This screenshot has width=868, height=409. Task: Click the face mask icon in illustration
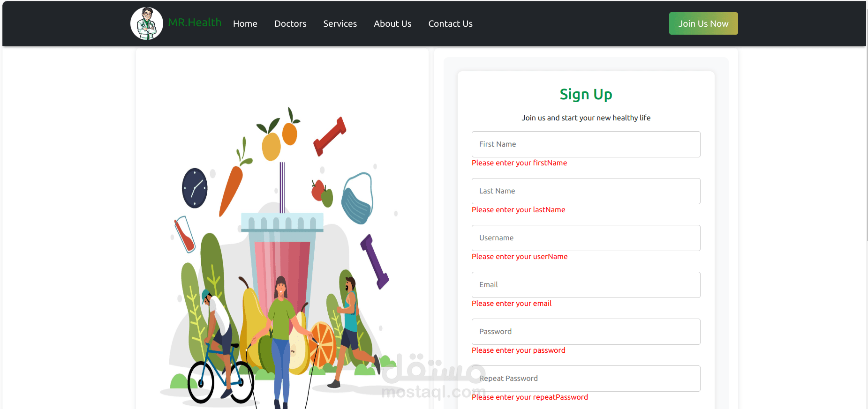click(x=357, y=198)
